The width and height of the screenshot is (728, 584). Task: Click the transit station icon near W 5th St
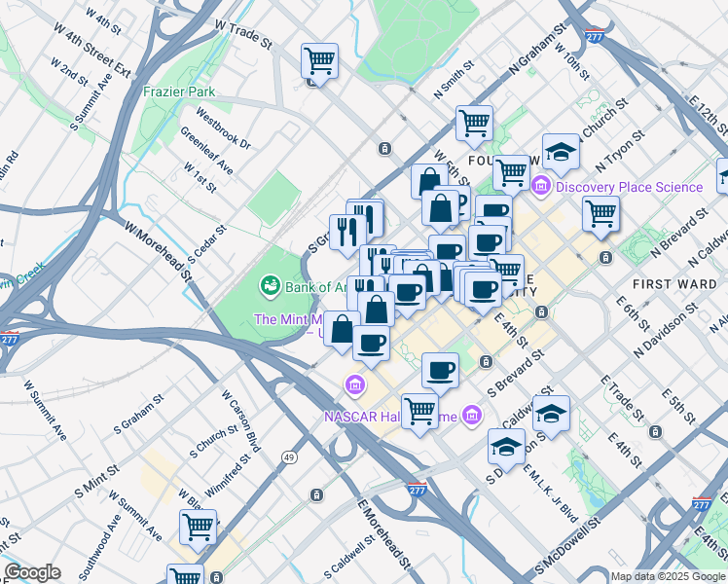click(384, 149)
